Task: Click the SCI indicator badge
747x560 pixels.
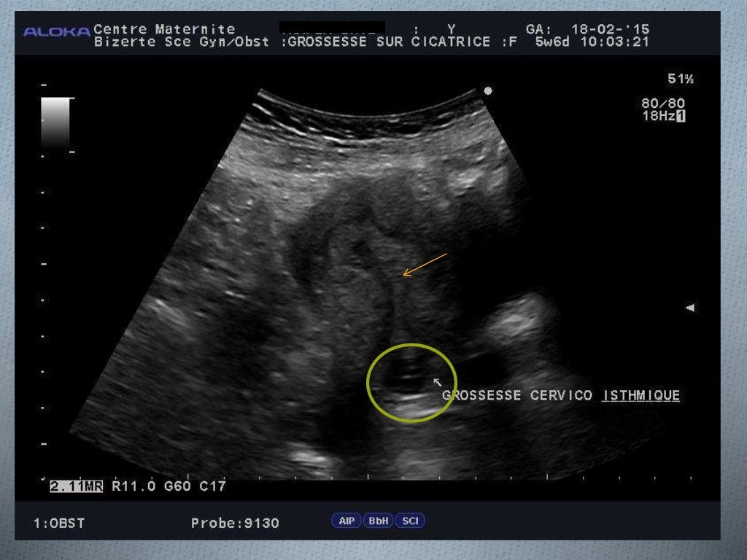Action: pos(410,521)
